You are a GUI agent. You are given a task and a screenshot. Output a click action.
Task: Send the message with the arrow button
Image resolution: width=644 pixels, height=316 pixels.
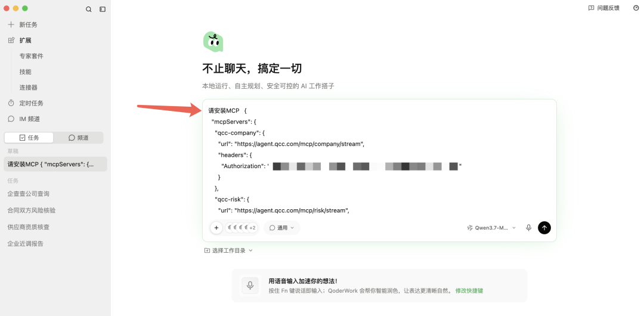coord(544,228)
